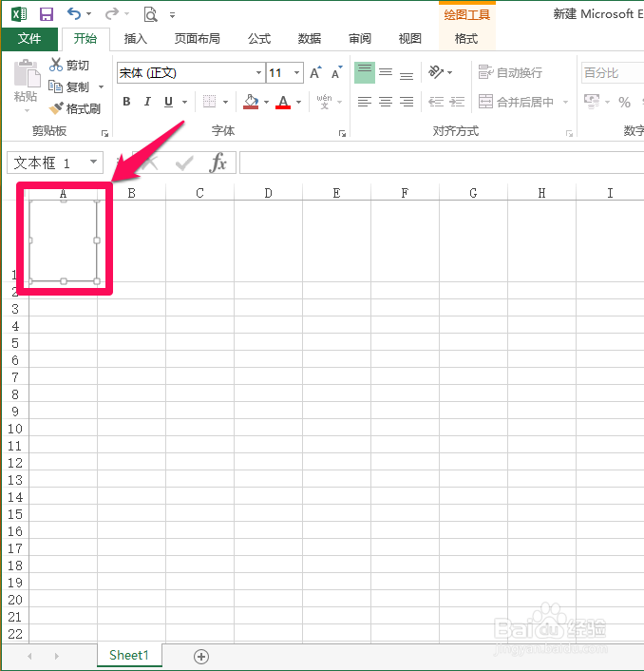Screen dimensions: 644x671
Task: Click the percent style % icon
Action: pos(624,103)
